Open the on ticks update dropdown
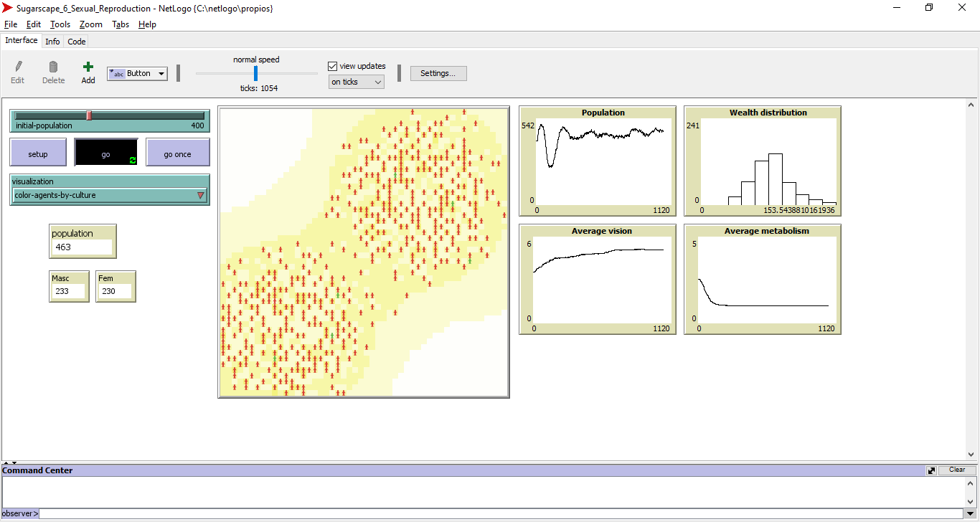 (357, 82)
